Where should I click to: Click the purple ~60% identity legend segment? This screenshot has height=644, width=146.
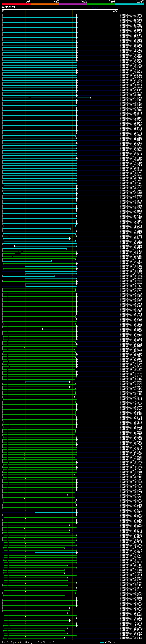[73, 4]
